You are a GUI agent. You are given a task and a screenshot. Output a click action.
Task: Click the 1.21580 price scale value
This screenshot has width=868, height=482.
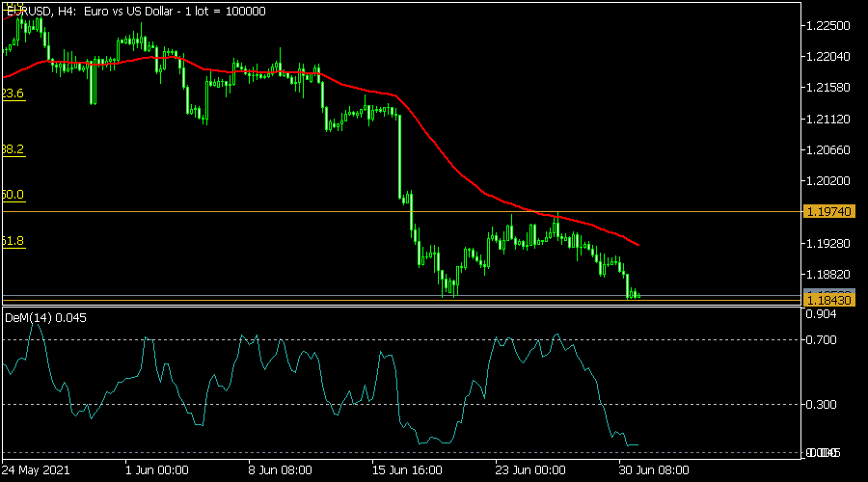coord(827,88)
